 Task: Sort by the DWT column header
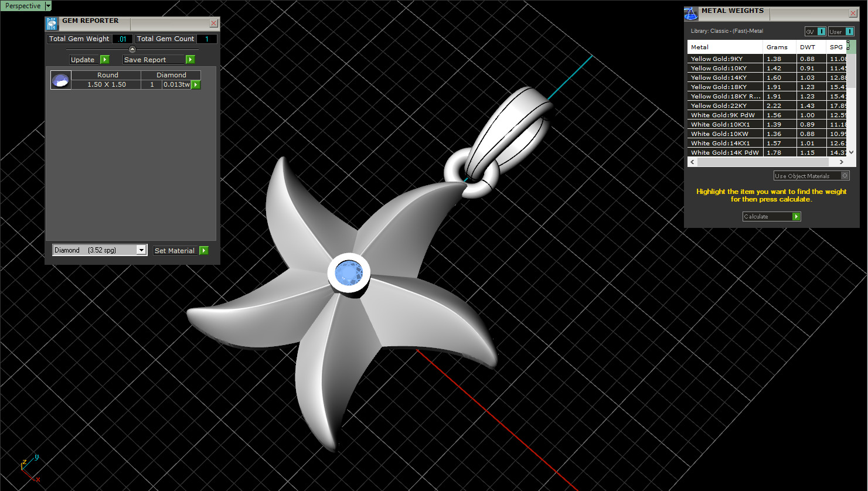(x=811, y=47)
